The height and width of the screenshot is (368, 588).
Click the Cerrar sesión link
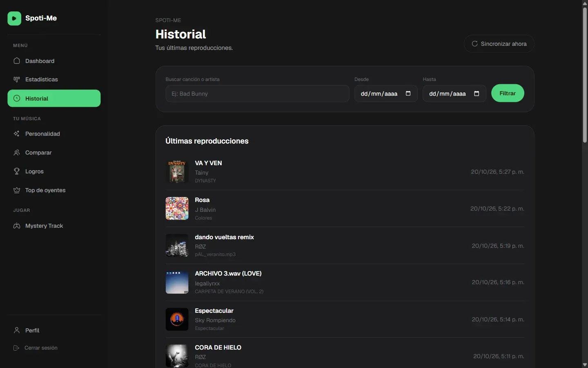54,348
